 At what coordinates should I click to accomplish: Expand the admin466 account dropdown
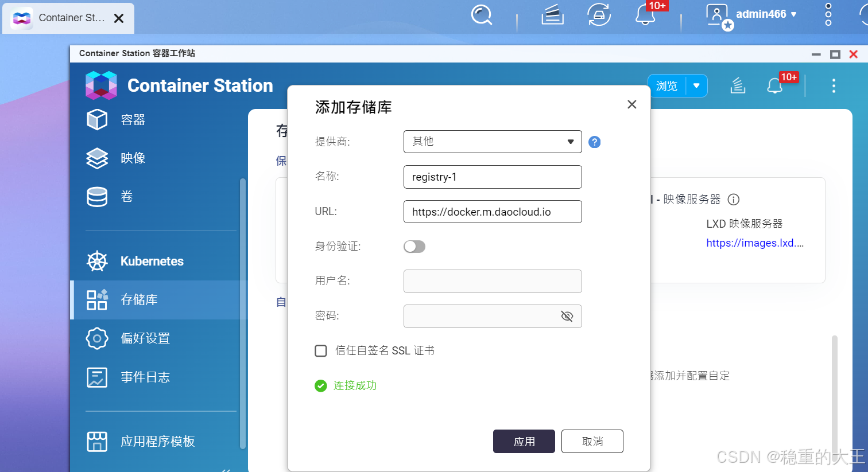794,14
